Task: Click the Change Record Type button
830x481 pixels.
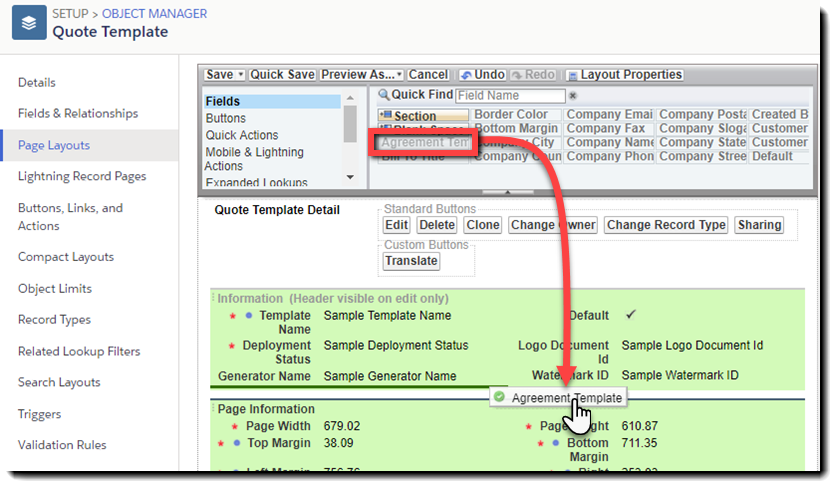Action: 666,225
